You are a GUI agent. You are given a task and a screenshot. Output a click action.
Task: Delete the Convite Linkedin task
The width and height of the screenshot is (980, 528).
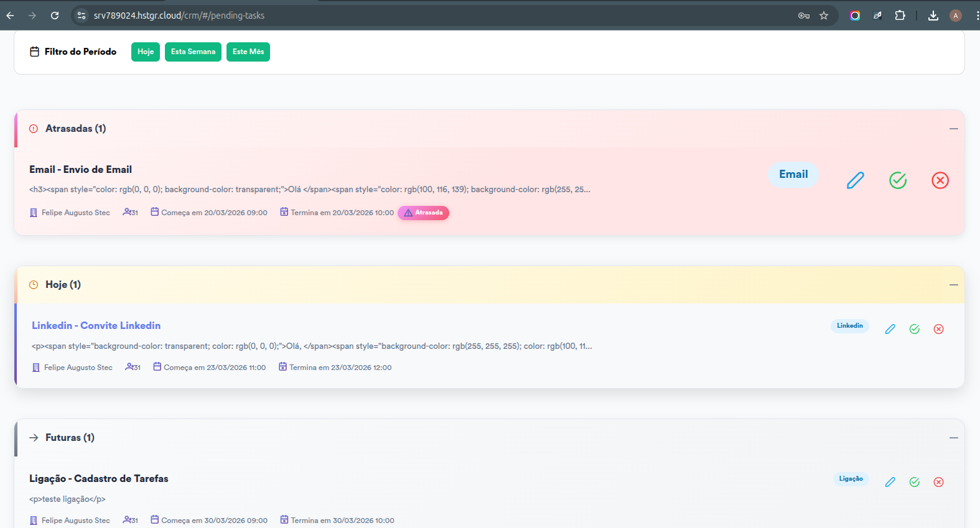(x=938, y=329)
